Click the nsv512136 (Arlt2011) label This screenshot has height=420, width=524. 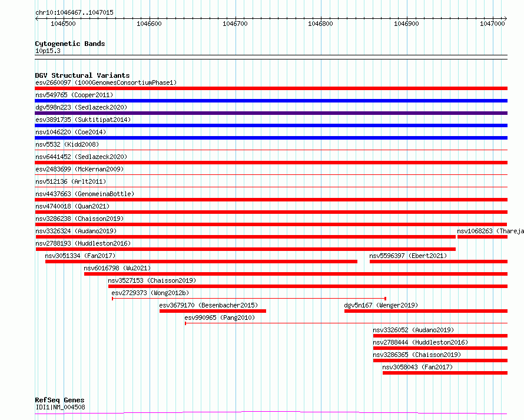pos(71,181)
